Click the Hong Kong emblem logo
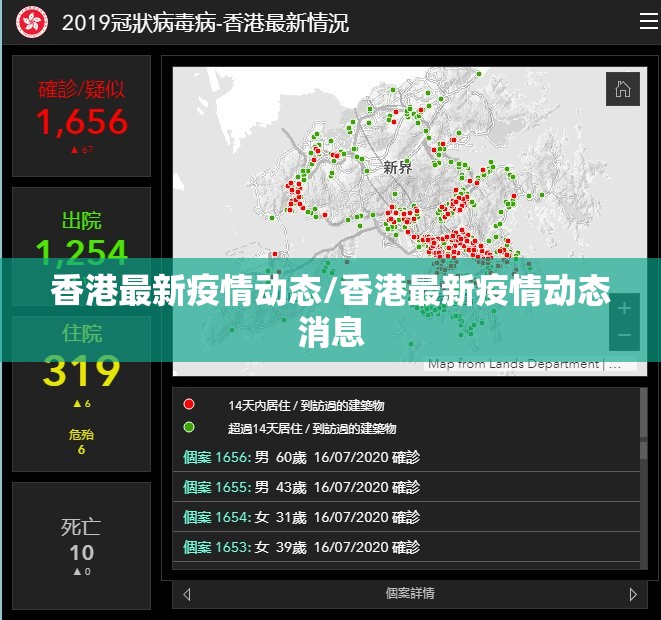The width and height of the screenshot is (661, 620). pyautogui.click(x=32, y=21)
